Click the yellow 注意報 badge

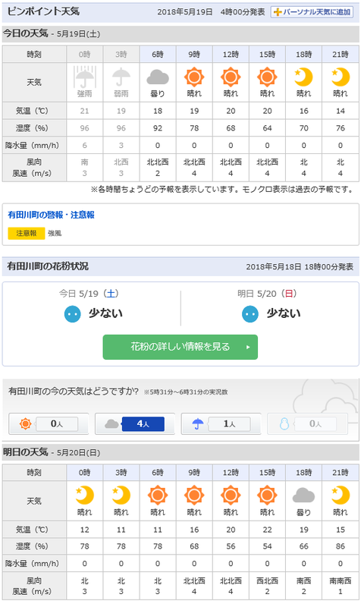(27, 233)
